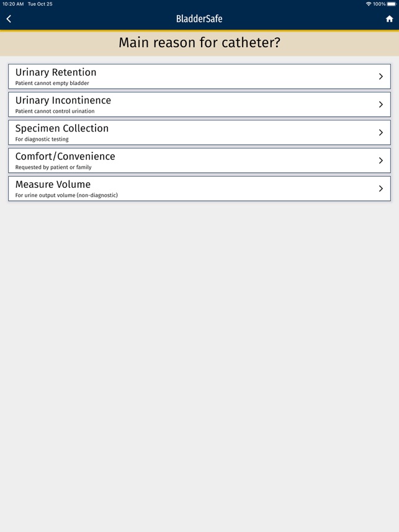Image resolution: width=399 pixels, height=532 pixels.
Task: Tap the Home icon in navigation bar
Action: coord(390,19)
